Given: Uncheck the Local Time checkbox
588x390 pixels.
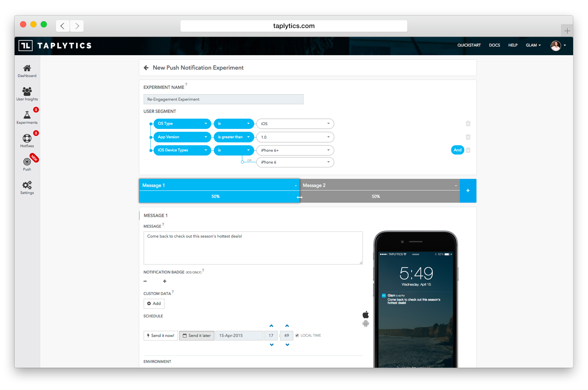Looking at the screenshot, I should pyautogui.click(x=297, y=335).
